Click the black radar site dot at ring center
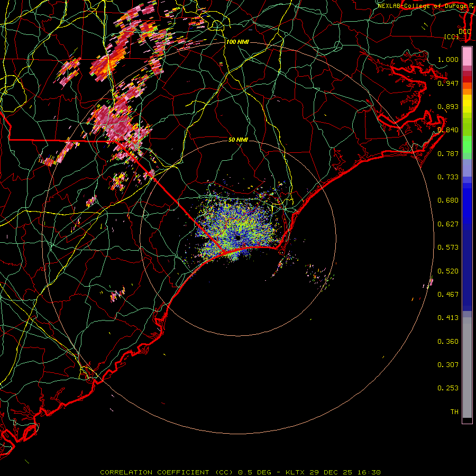Image resolution: width=476 pixels, height=476 pixels. pyautogui.click(x=237, y=238)
